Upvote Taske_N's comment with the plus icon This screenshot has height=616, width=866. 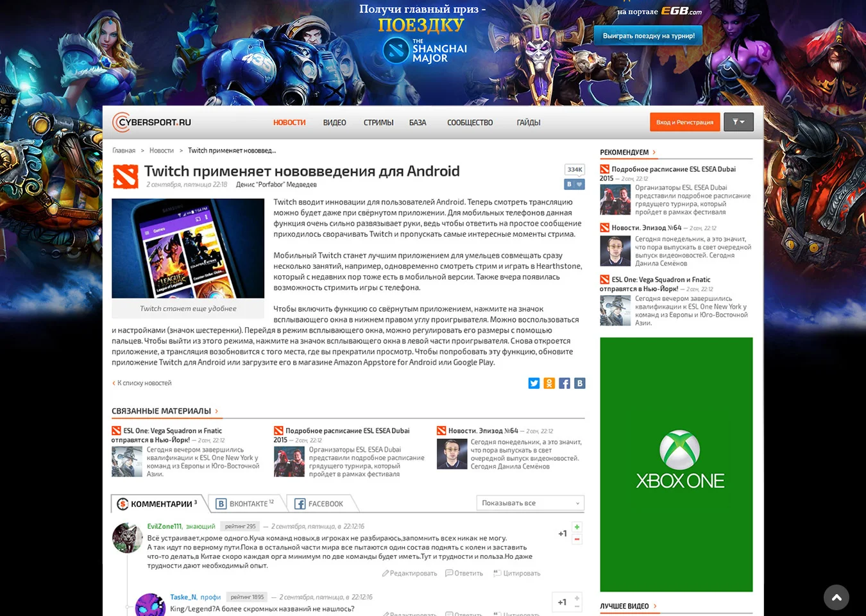[577, 598]
